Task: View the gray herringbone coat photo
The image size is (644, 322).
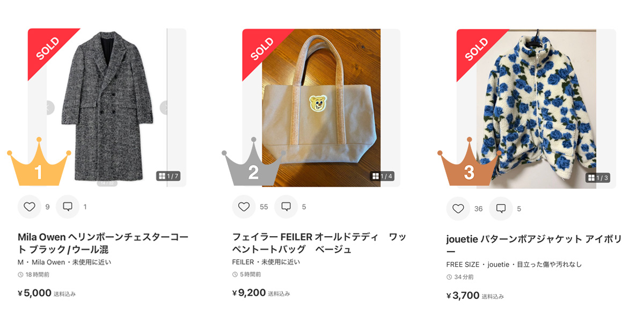Action: point(107,107)
